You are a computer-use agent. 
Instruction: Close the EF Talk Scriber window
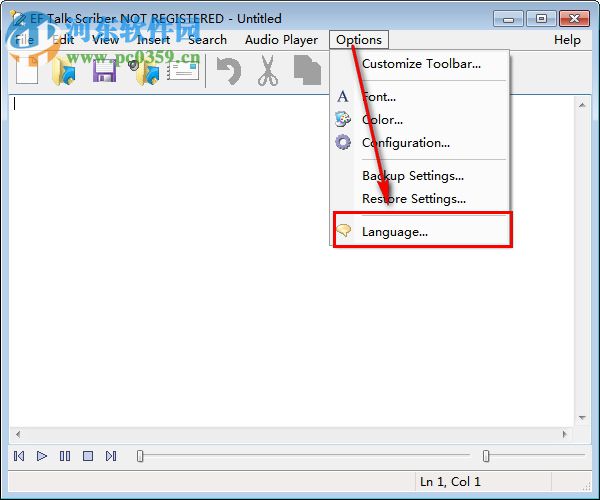click(x=574, y=18)
